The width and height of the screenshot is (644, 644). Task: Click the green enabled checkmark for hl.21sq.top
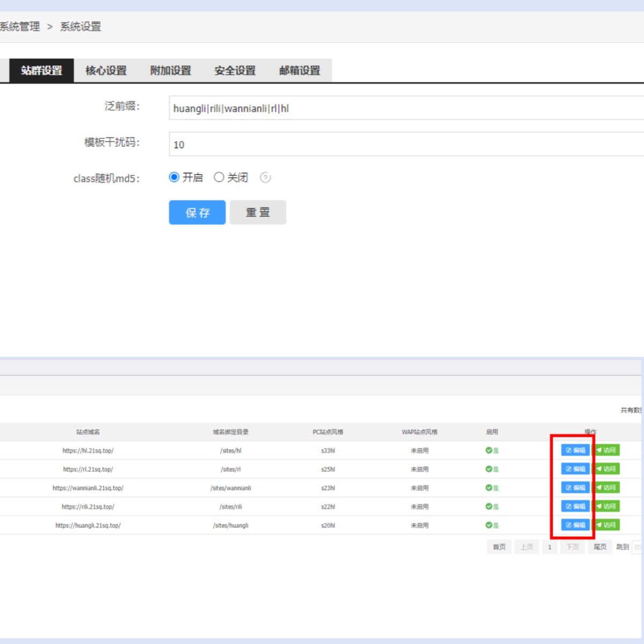489,450
